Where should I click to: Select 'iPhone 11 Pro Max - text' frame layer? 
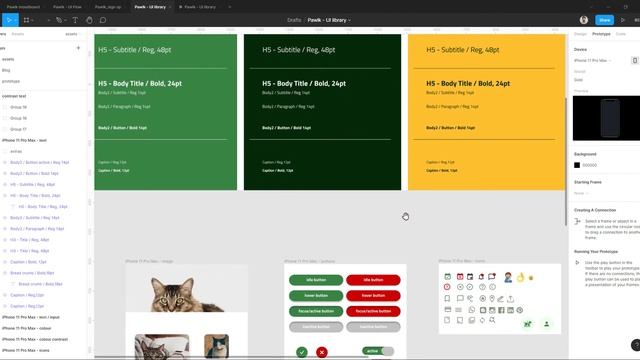[24, 140]
